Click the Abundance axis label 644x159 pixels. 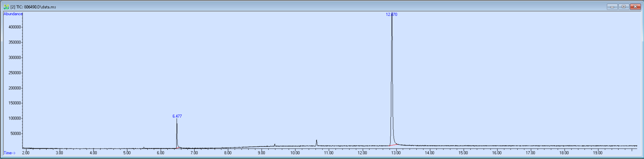(13, 14)
